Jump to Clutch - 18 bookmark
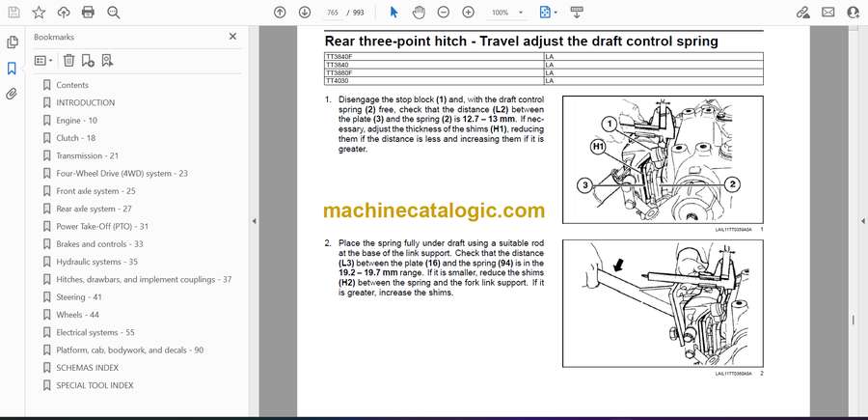Screen dimensions: 868x420 76,138
